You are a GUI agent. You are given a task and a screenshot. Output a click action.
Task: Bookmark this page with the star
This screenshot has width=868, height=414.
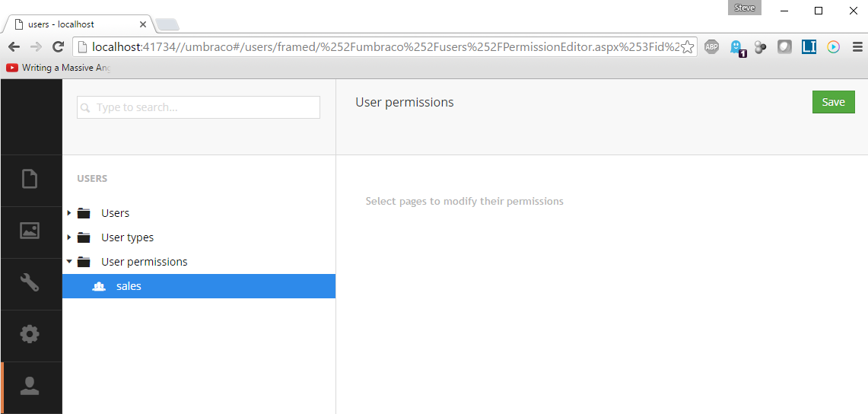[687, 47]
